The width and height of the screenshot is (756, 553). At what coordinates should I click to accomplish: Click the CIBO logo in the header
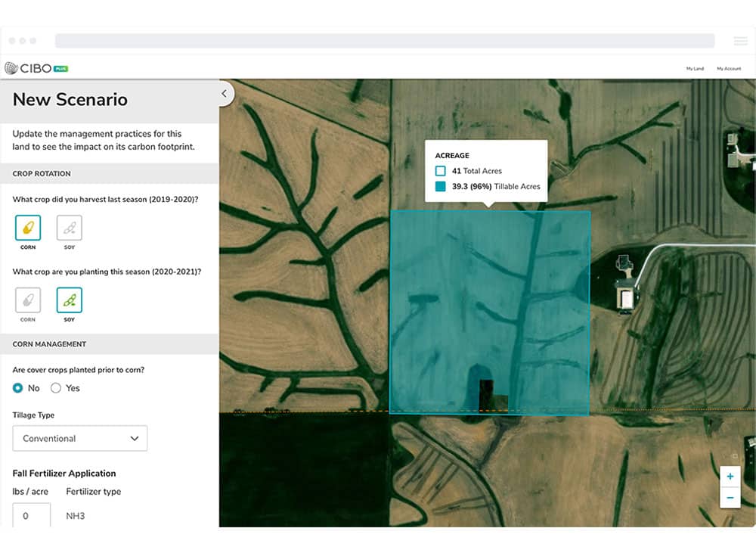click(36, 68)
